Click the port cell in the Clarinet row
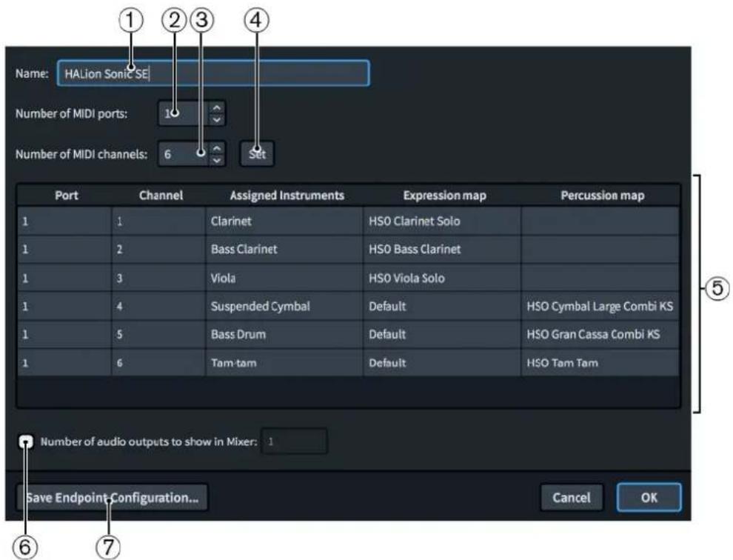 pos(64,221)
